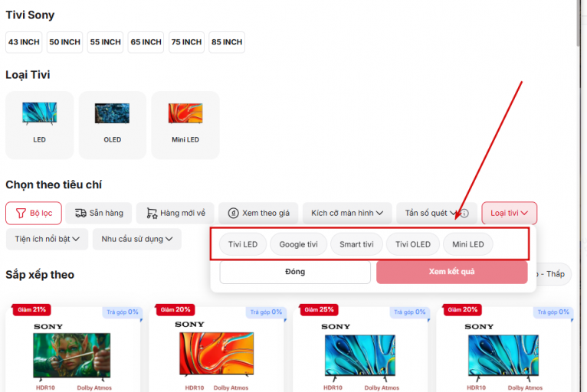Viewport: 587px width, 392px height.
Task: Click Trả góp 0% on the 21% discount card
Action: pyautogui.click(x=123, y=312)
